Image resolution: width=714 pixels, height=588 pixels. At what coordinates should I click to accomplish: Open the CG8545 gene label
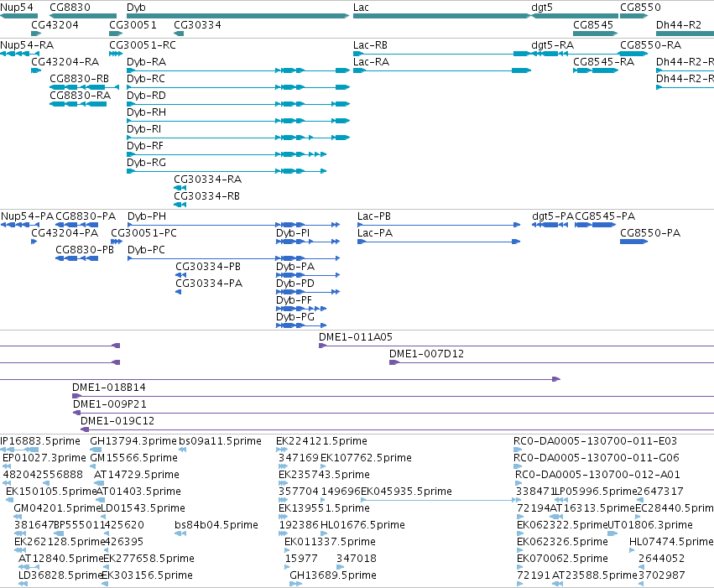(x=593, y=24)
